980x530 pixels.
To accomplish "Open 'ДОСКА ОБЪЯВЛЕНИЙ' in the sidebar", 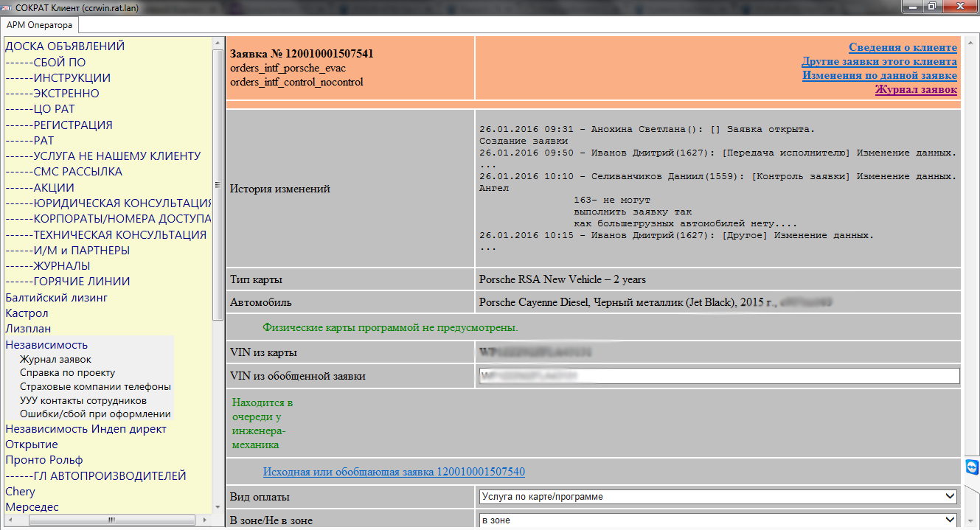I will 65,46.
